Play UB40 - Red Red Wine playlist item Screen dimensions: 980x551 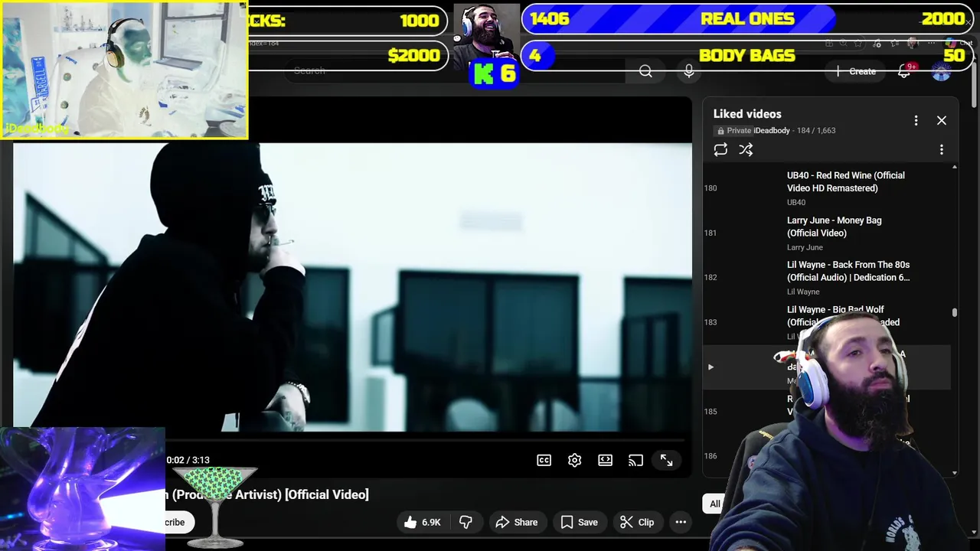tap(827, 188)
